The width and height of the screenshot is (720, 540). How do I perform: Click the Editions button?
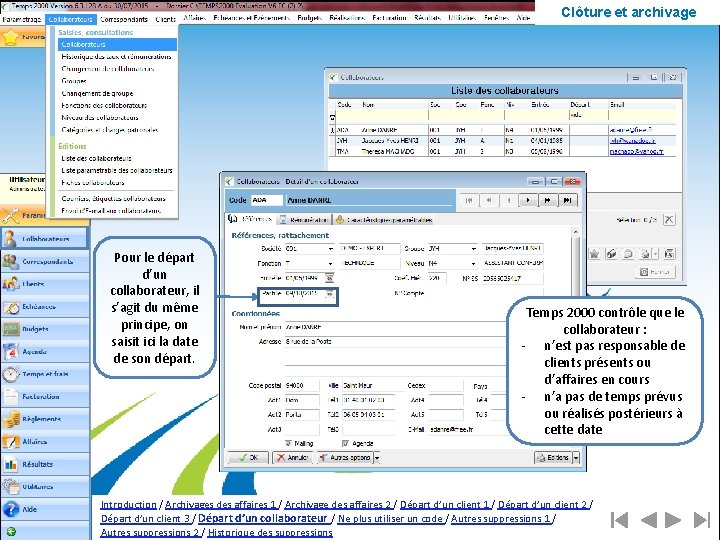click(553, 458)
